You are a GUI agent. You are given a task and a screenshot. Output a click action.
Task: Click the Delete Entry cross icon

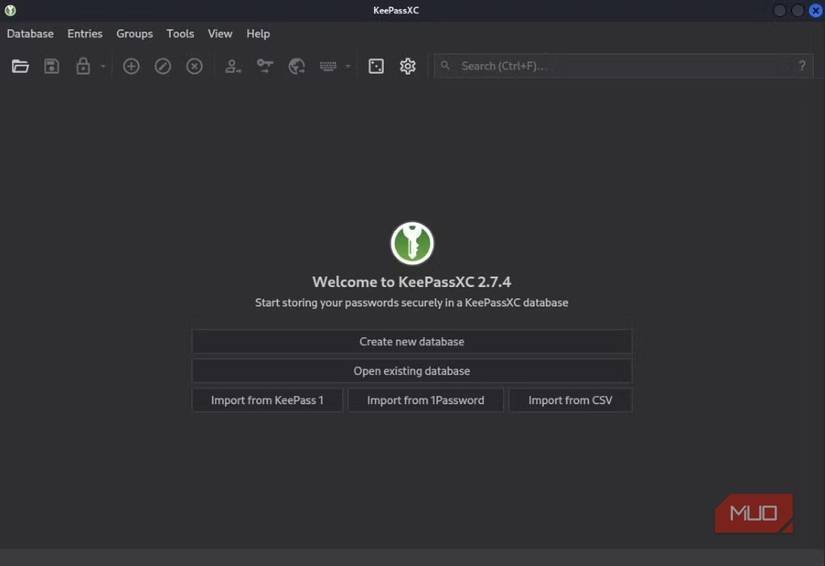point(194,66)
